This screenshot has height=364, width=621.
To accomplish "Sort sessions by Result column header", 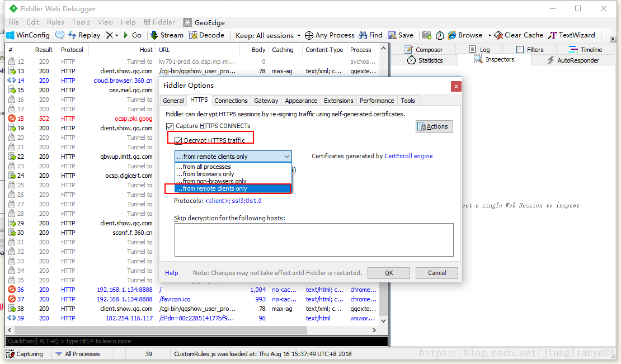I will click(44, 50).
